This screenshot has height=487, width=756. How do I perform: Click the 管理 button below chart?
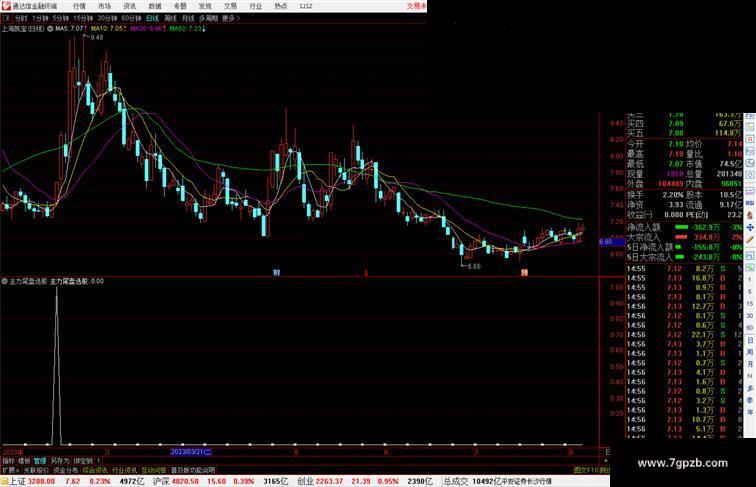coord(40,461)
